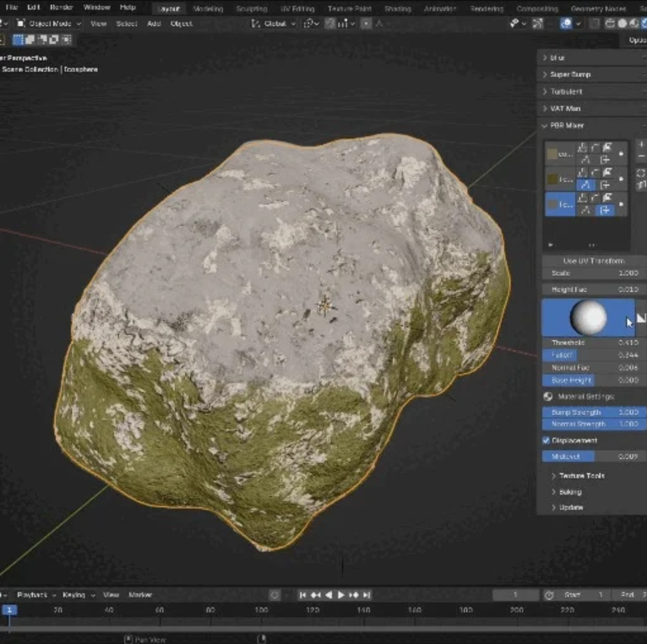
Task: Switch to the Sculpting workspace tab
Action: coord(251,8)
